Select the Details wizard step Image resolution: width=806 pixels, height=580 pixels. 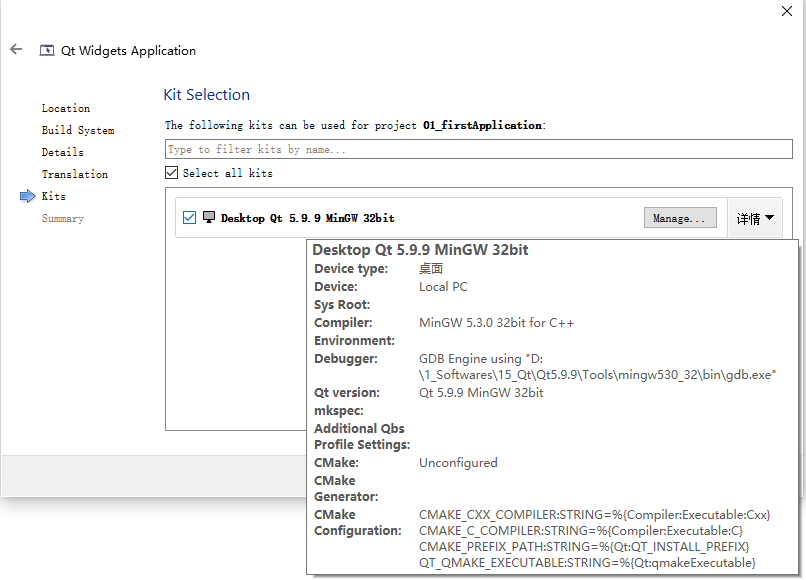point(63,152)
